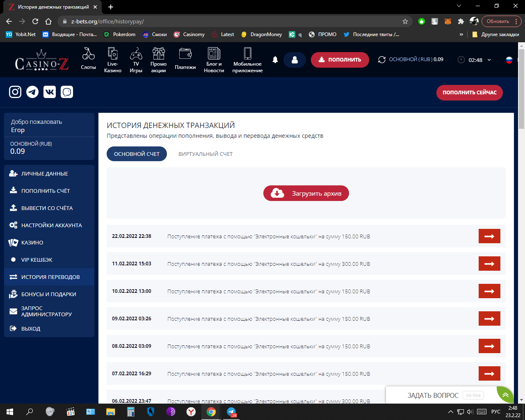Open Telegram from the taskbar
Screen dimensions: 525x420
point(231,412)
